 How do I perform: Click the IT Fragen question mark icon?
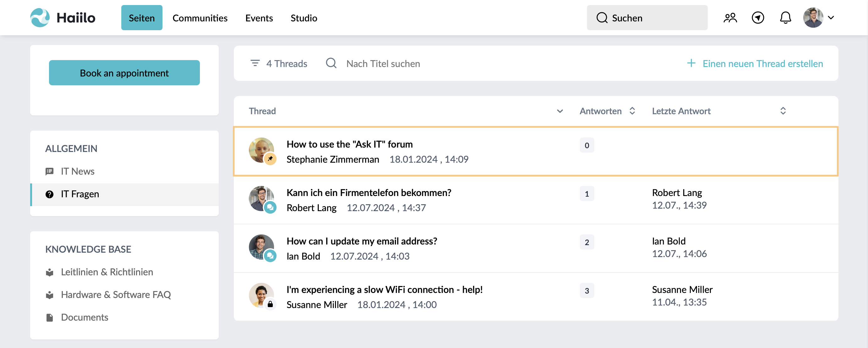click(x=49, y=194)
